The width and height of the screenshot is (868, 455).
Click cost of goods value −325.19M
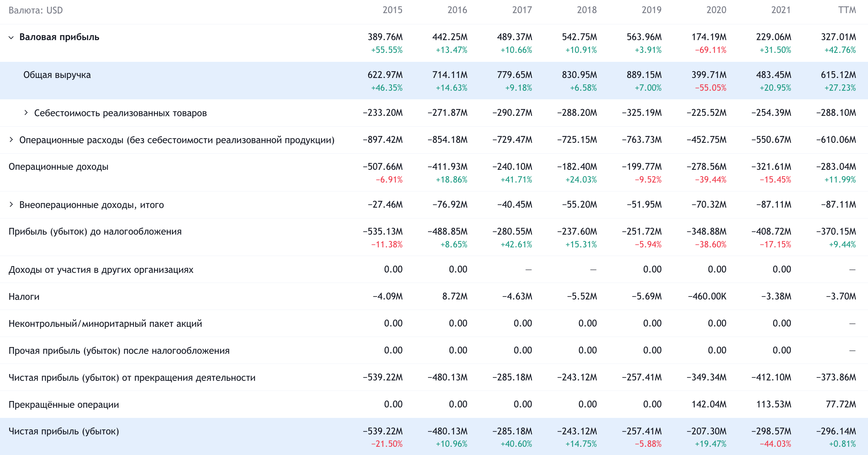[642, 113]
